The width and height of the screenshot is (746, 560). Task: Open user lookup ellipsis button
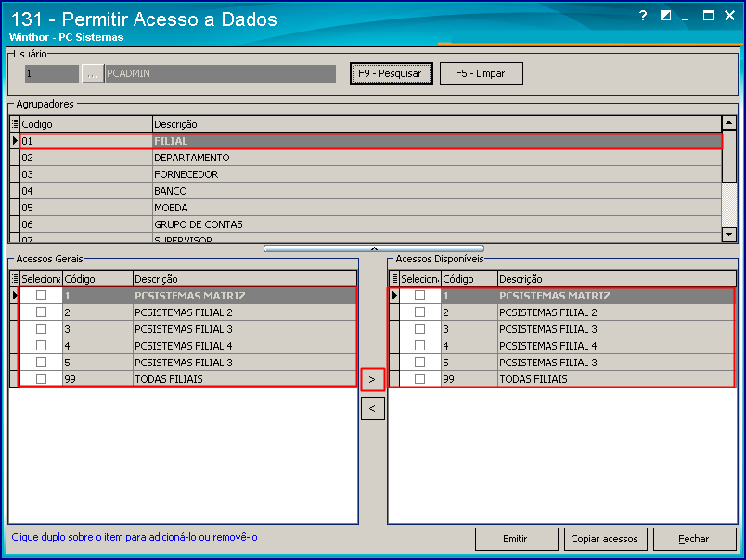[92, 73]
